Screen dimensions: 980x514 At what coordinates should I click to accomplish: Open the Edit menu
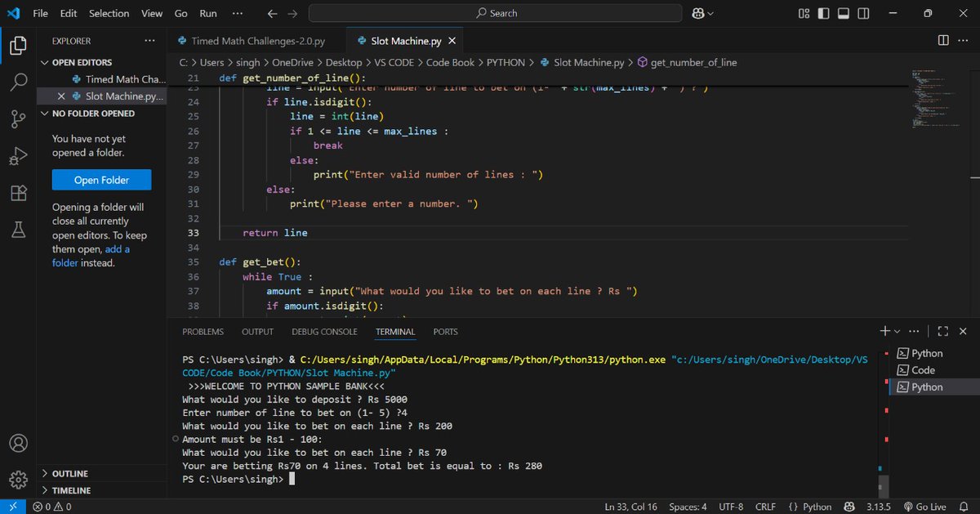pos(69,13)
